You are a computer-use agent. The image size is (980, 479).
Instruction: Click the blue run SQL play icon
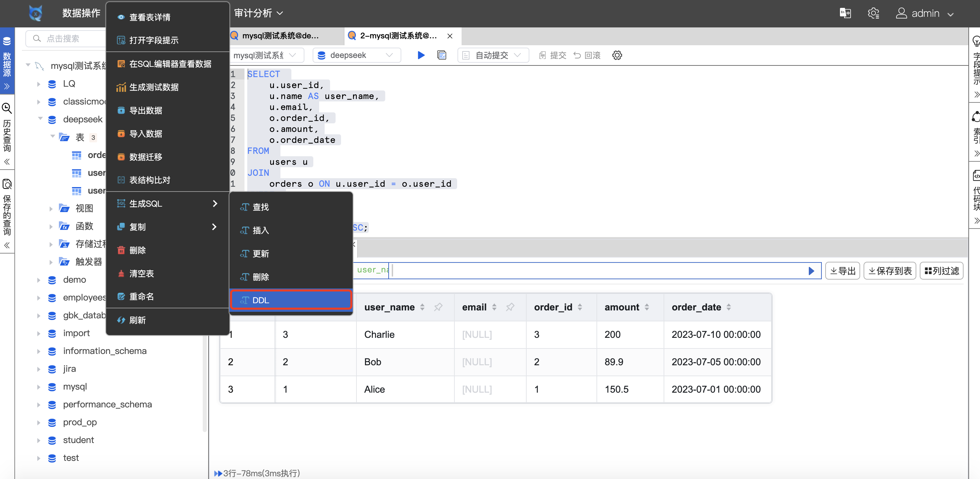point(421,55)
